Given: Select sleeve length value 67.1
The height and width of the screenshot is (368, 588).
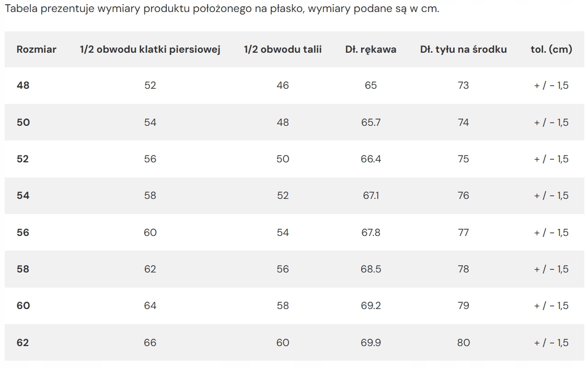Looking at the screenshot, I should [371, 195].
